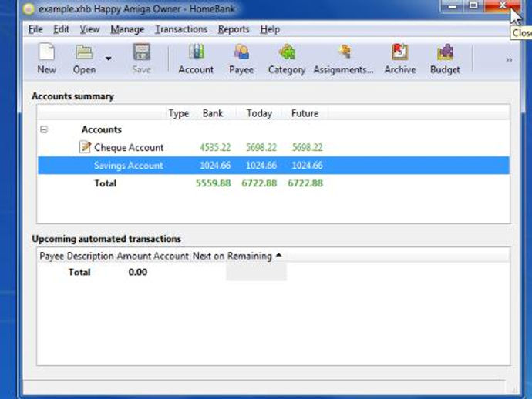Click the Accounts group label
The width and height of the screenshot is (532, 399).
coord(102,129)
